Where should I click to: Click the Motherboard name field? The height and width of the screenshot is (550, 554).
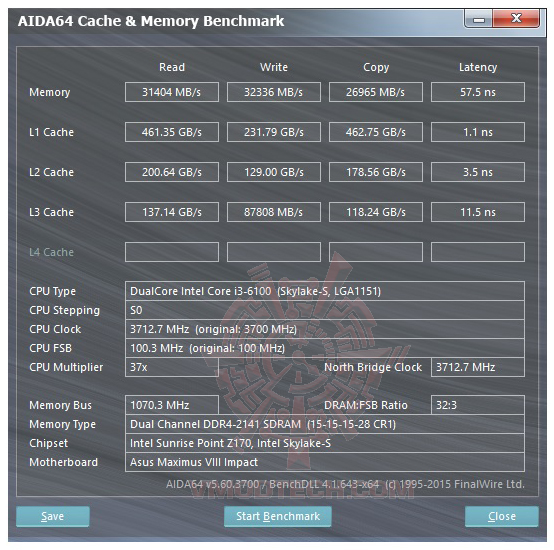(325, 462)
